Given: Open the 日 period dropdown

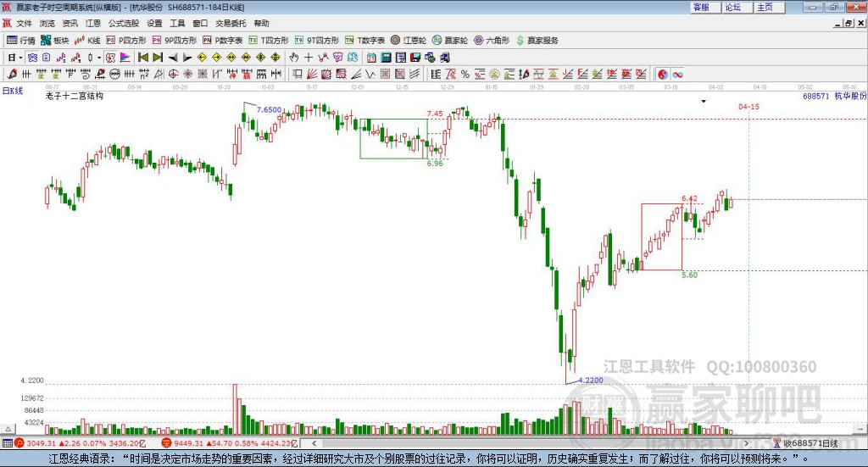Looking at the screenshot, I should click(x=15, y=58).
